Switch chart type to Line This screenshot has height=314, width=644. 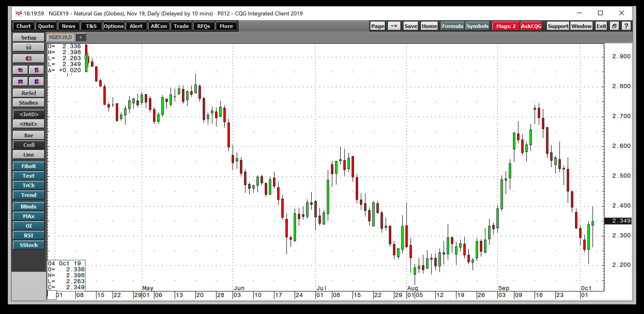[x=28, y=154]
